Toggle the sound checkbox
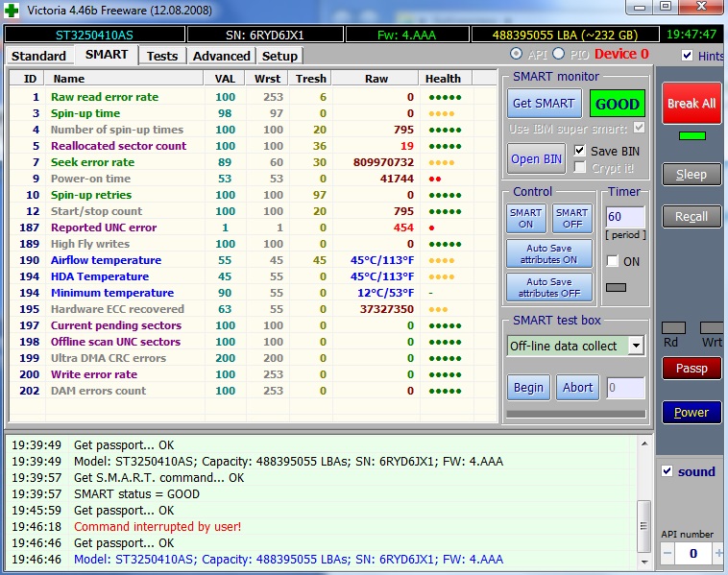 click(x=667, y=471)
